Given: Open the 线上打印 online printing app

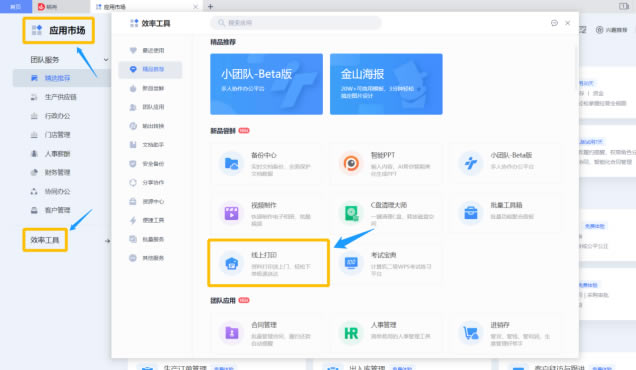Looking at the screenshot, I should [x=268, y=263].
